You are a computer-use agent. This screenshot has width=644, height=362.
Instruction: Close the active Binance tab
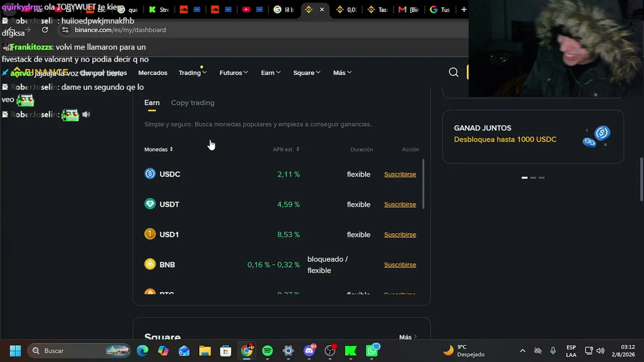click(x=322, y=10)
